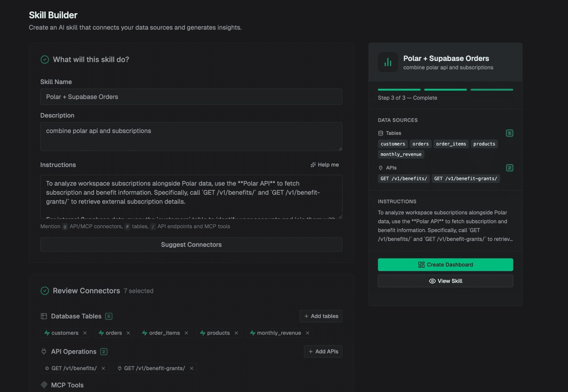This screenshot has width=568, height=392.
Task: Click the Review Connectors checkmark icon
Action: [45, 291]
